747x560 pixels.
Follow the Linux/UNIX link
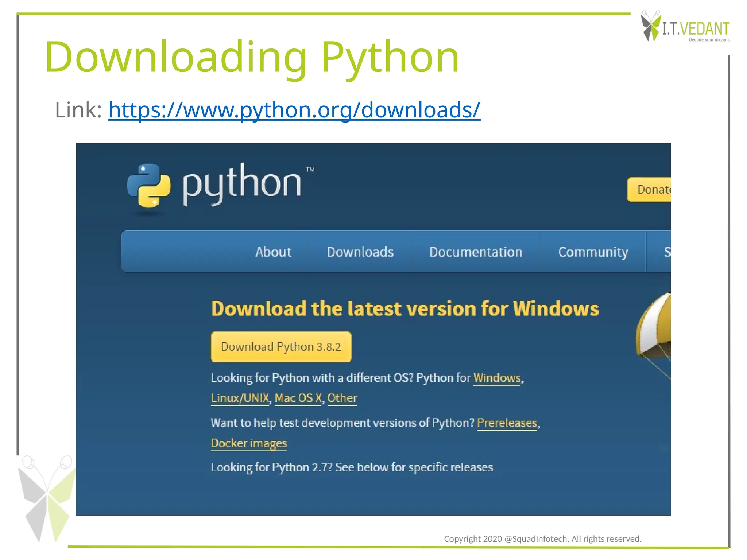[240, 398]
